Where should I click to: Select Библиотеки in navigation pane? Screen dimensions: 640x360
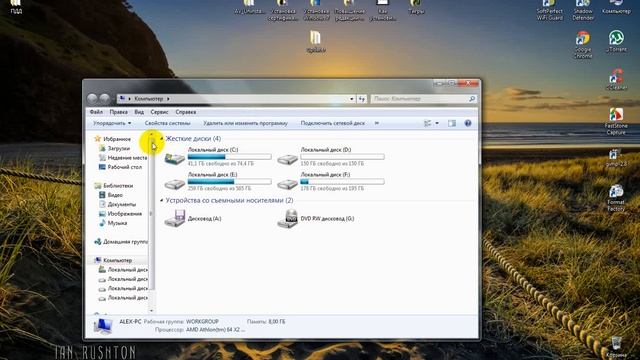pyautogui.click(x=118, y=186)
